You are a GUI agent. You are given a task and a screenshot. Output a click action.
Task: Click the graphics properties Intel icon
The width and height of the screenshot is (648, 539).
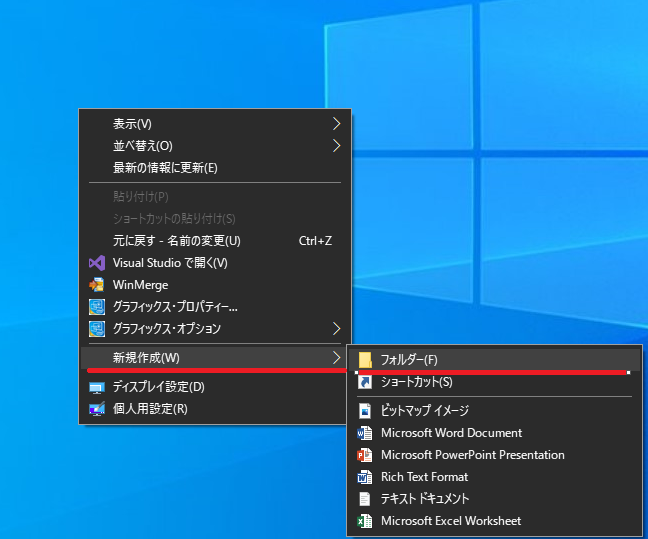[x=97, y=307]
